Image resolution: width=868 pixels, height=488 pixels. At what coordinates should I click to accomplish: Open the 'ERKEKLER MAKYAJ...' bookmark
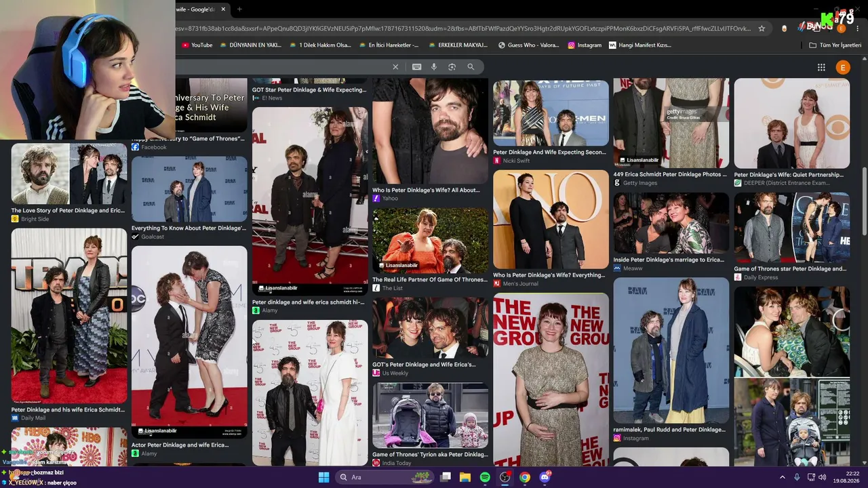[457, 45]
